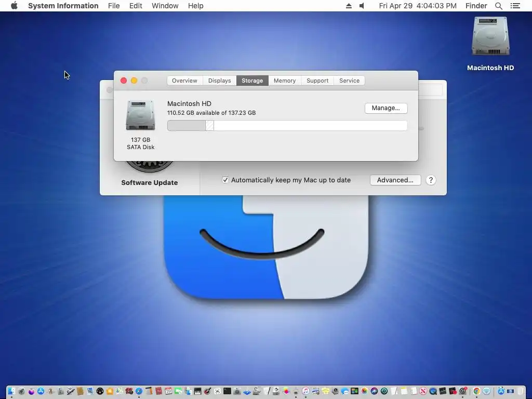The image size is (532, 399).
Task: Click the 137 GB SATA Disk drive icon
Action: (140, 115)
